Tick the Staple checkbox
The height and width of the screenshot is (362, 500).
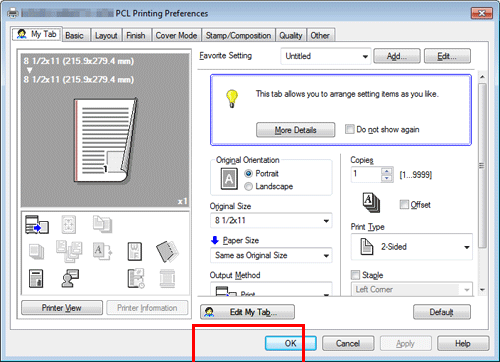(355, 275)
